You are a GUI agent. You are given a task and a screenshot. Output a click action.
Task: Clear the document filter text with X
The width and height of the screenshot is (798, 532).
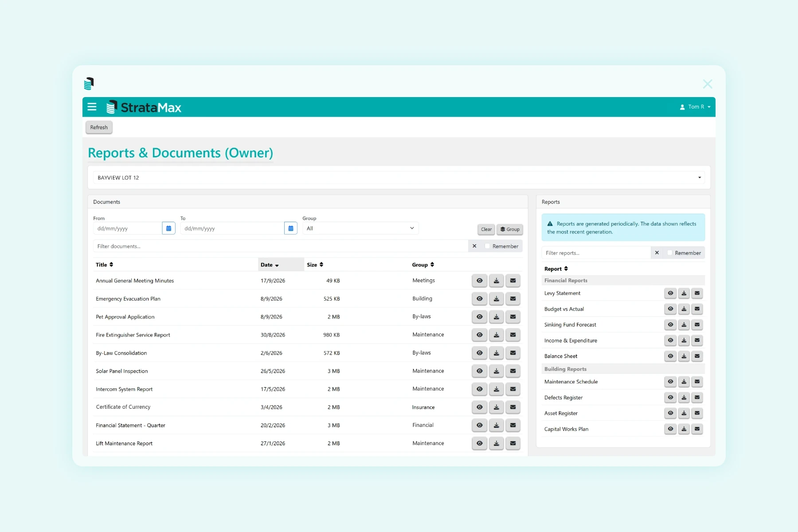click(x=474, y=246)
